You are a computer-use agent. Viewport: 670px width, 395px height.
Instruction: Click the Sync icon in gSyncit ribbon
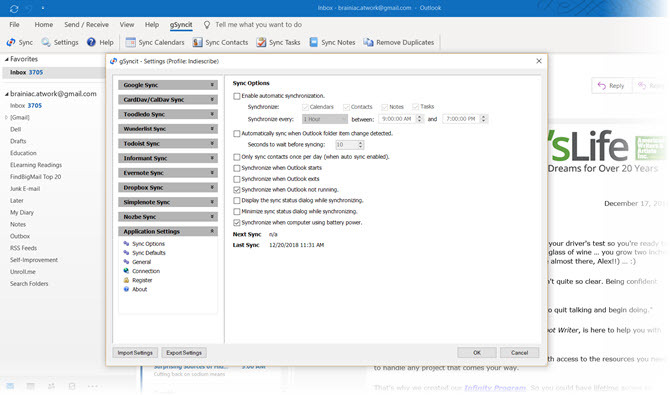pos(11,42)
